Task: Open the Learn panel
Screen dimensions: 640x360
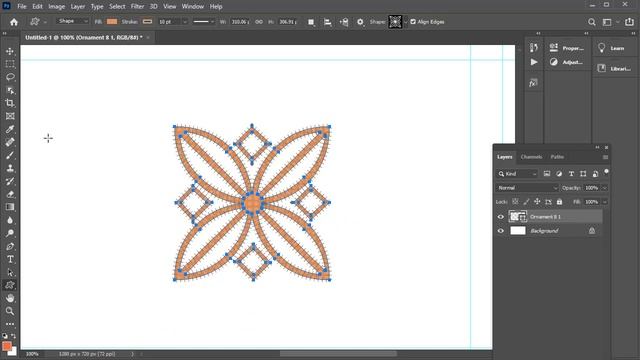Action: click(612, 48)
